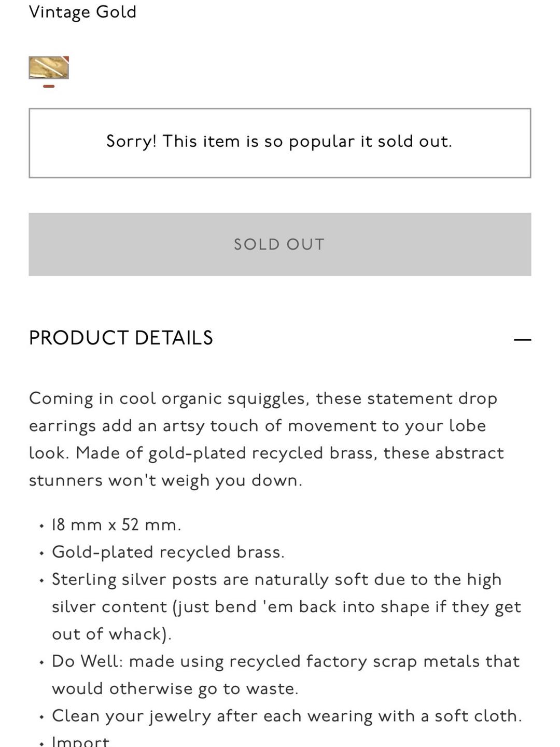Image resolution: width=560 pixels, height=747 pixels.
Task: Click "silver content (just bend 'em back" line
Action: pos(286,607)
